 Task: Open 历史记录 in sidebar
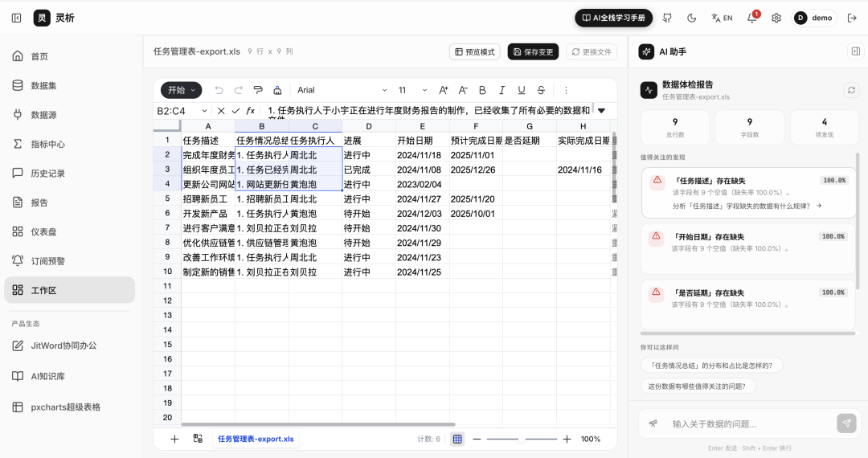point(69,174)
